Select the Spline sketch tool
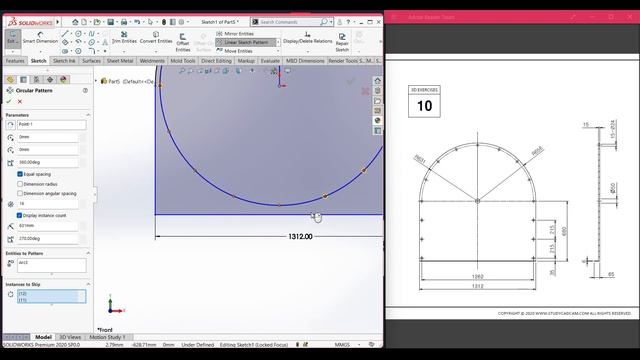The height and width of the screenshot is (360, 640). (x=92, y=33)
